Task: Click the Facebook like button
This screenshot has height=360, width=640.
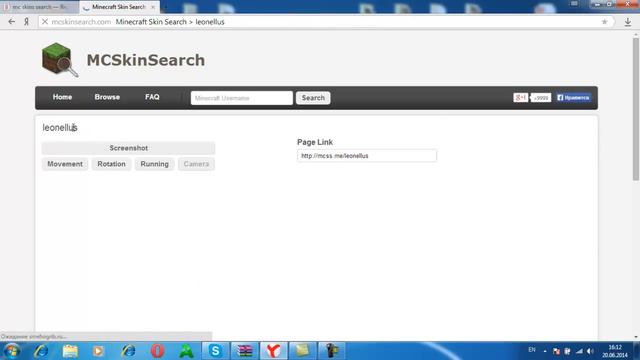Action: [x=573, y=98]
